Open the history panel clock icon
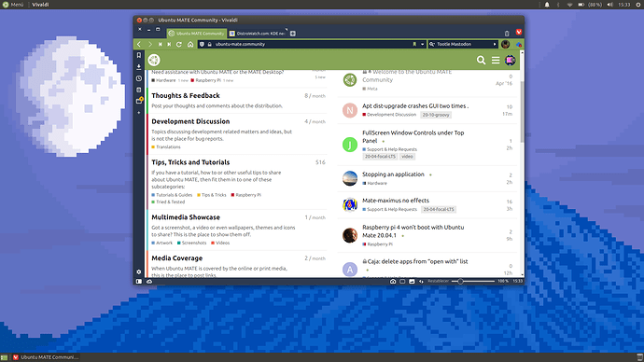 (139, 78)
